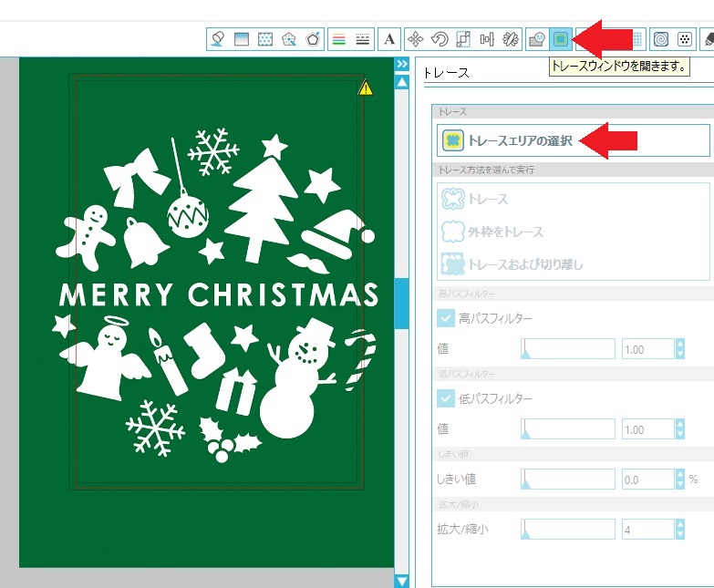Collapse the panel with the double-chevron arrow
This screenshot has height=588, width=714.
tap(401, 64)
